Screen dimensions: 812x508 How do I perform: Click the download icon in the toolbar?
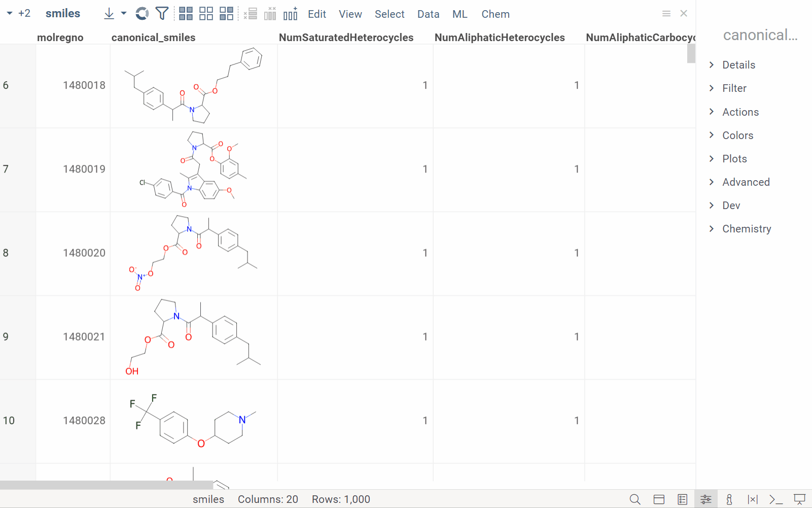109,14
